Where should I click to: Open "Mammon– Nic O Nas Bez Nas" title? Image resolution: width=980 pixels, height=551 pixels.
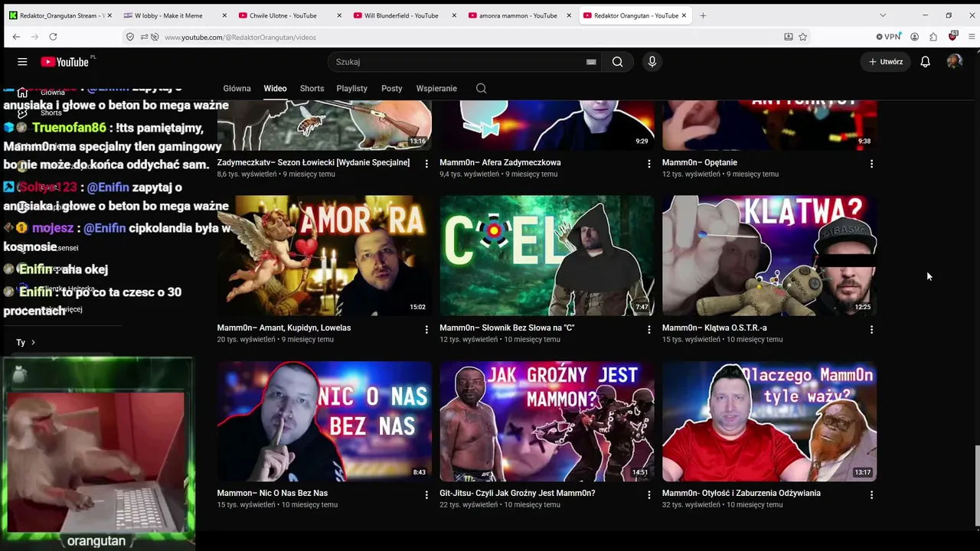click(x=272, y=493)
